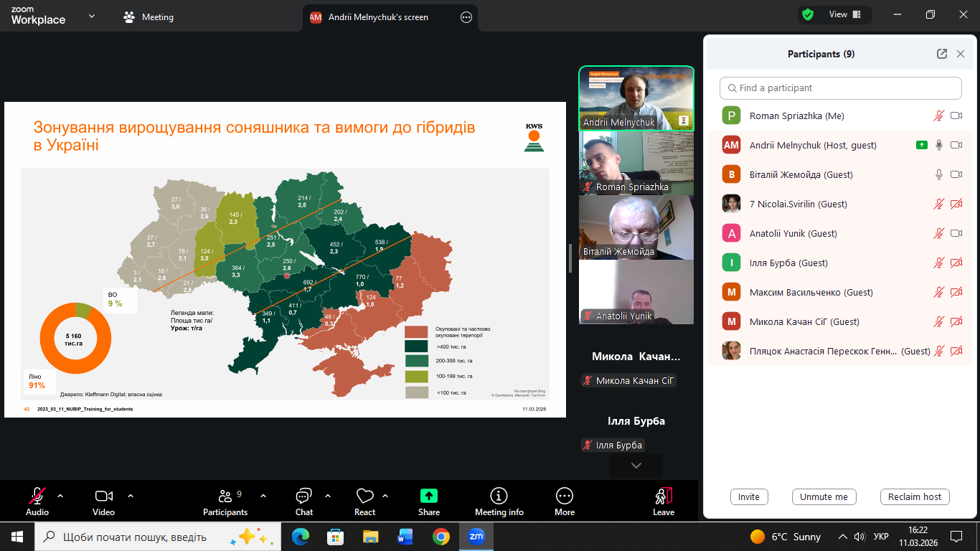Toggle the muted Audio microphone
The image size is (980, 551).
pos(37,496)
